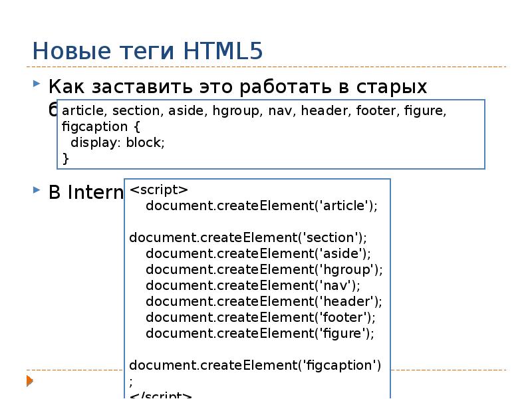Click the line 'document.createElement('figcaption')'
The height and width of the screenshot is (399, 532).
(x=256, y=364)
